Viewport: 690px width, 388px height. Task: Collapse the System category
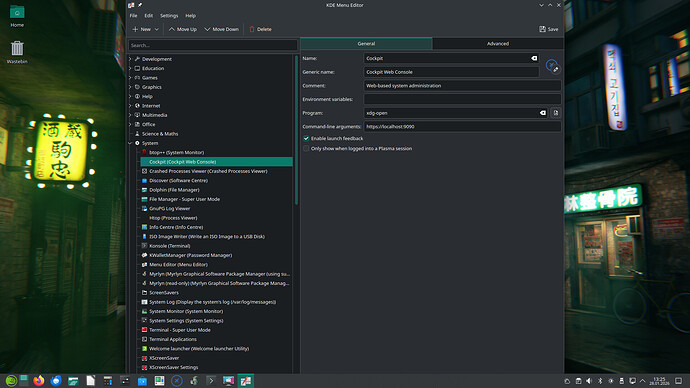coord(130,143)
